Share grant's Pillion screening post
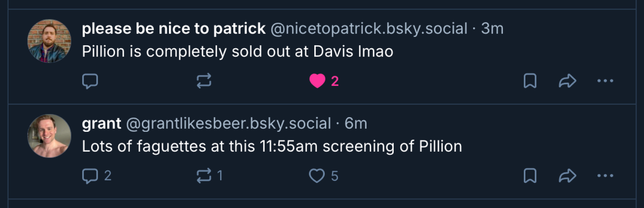 coord(567,176)
